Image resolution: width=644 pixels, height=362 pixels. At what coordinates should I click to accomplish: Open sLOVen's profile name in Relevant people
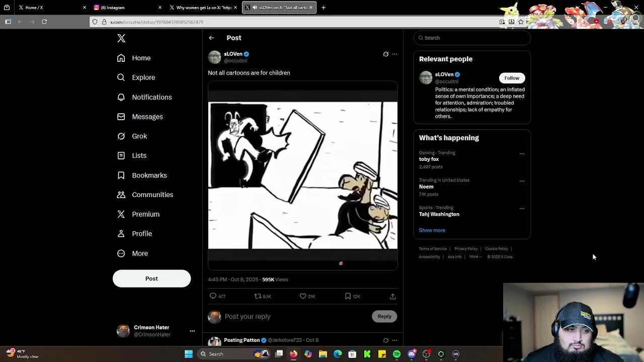pyautogui.click(x=444, y=74)
